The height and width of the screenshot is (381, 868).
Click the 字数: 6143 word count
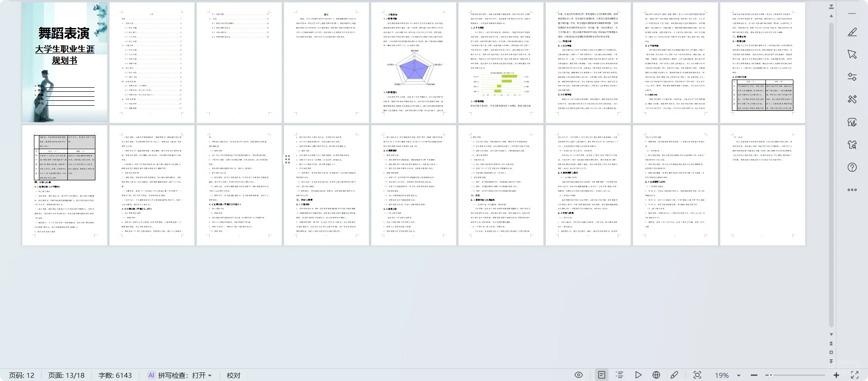[115, 376]
